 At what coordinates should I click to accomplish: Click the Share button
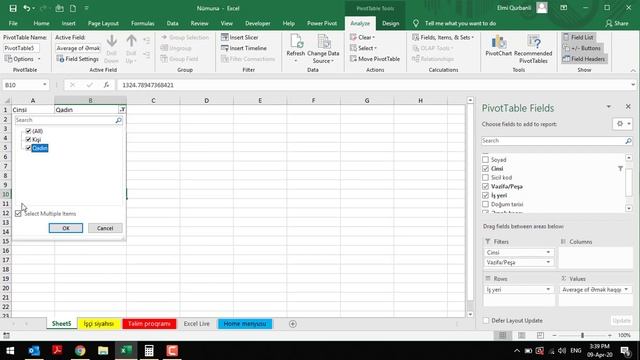click(x=617, y=23)
